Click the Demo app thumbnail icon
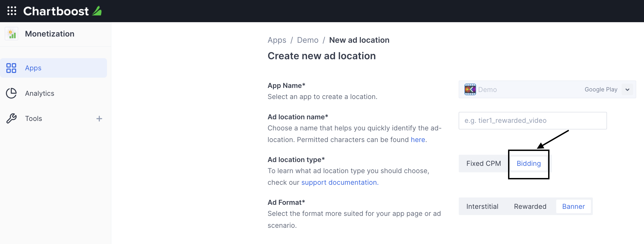 (470, 90)
